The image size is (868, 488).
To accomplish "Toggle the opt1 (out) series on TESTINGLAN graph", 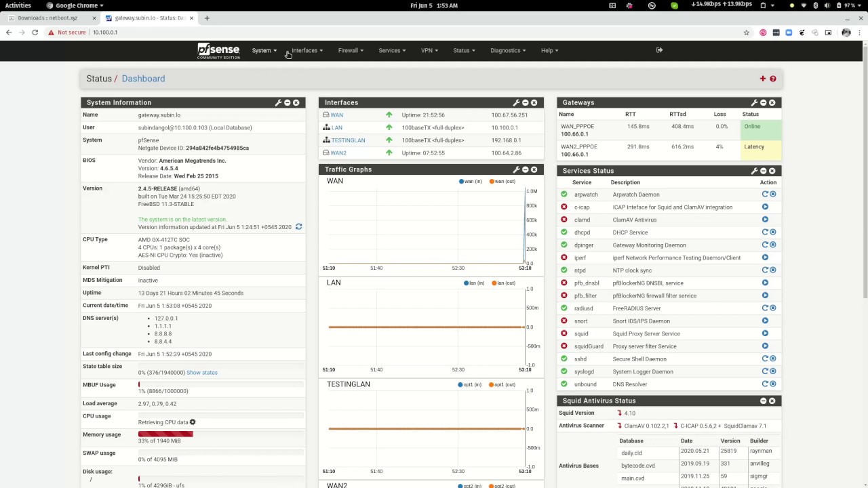I will click(502, 385).
